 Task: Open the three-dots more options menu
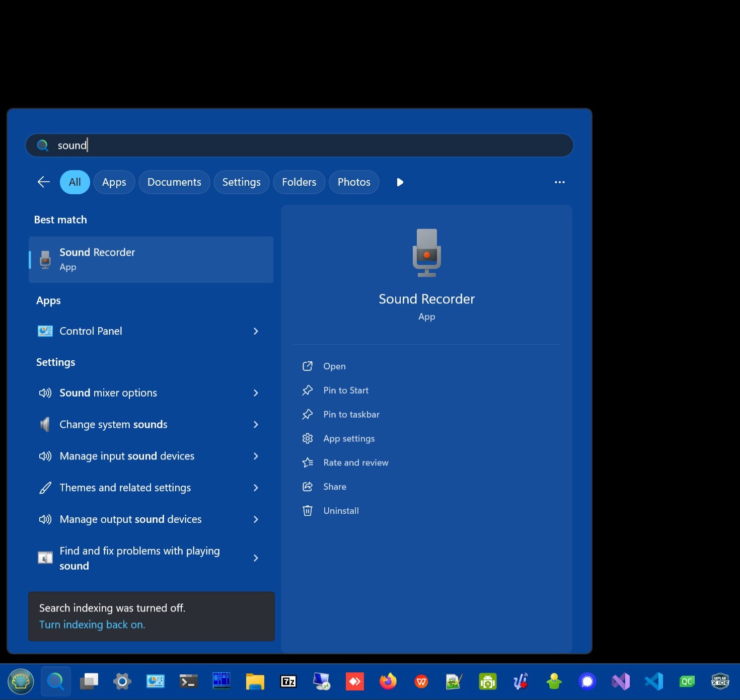point(560,182)
